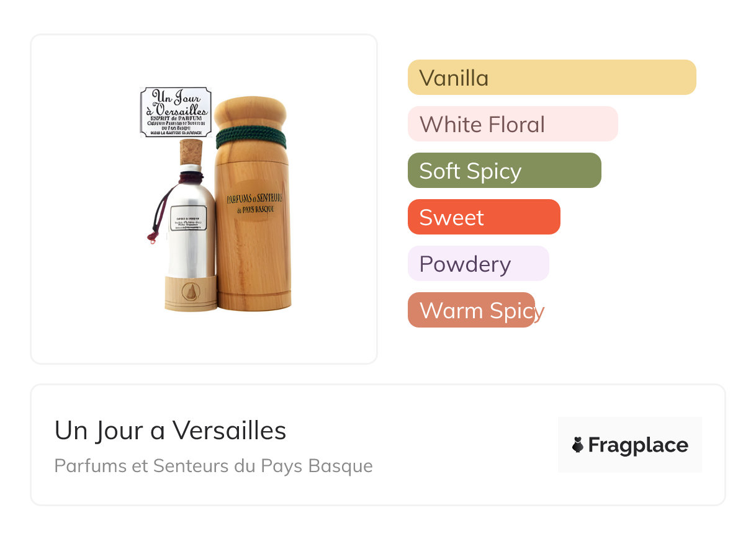Click the Warm Spicy accord bar
Image resolution: width=756 pixels, height=536 pixels.
coord(471,310)
